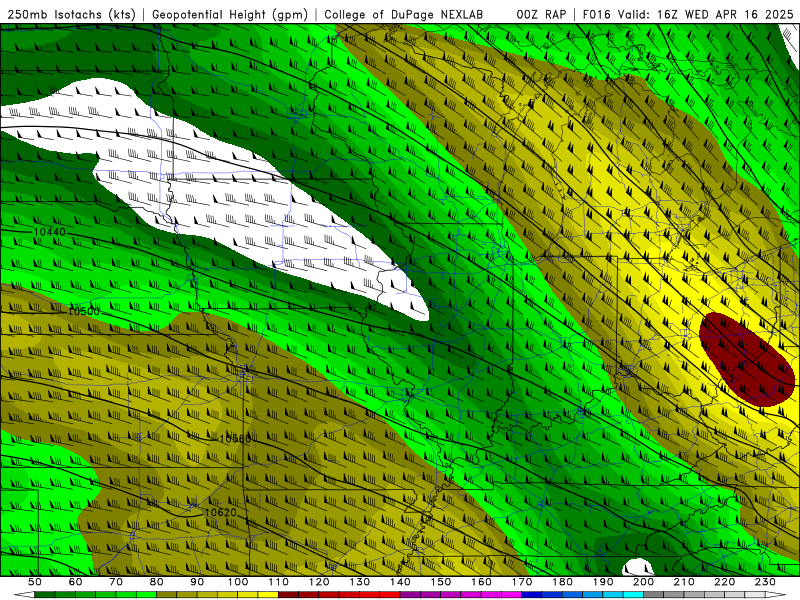The height and width of the screenshot is (600, 800).
Task: Click the '00Z RAP' model run label
Action: 541,14
